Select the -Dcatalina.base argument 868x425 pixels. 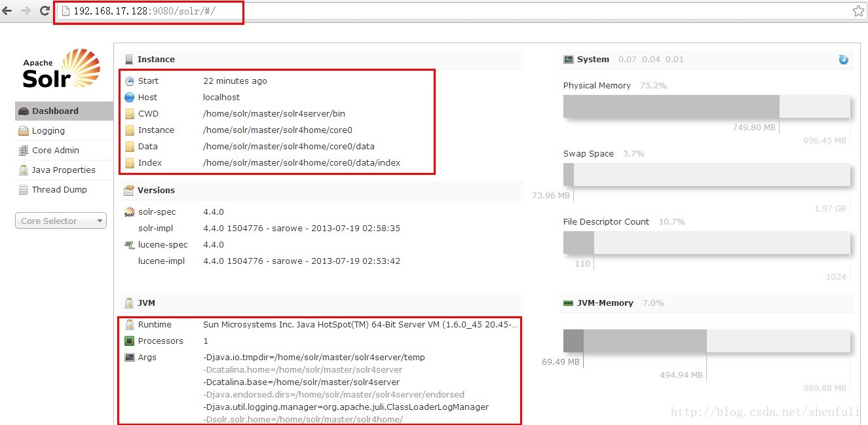(301, 382)
